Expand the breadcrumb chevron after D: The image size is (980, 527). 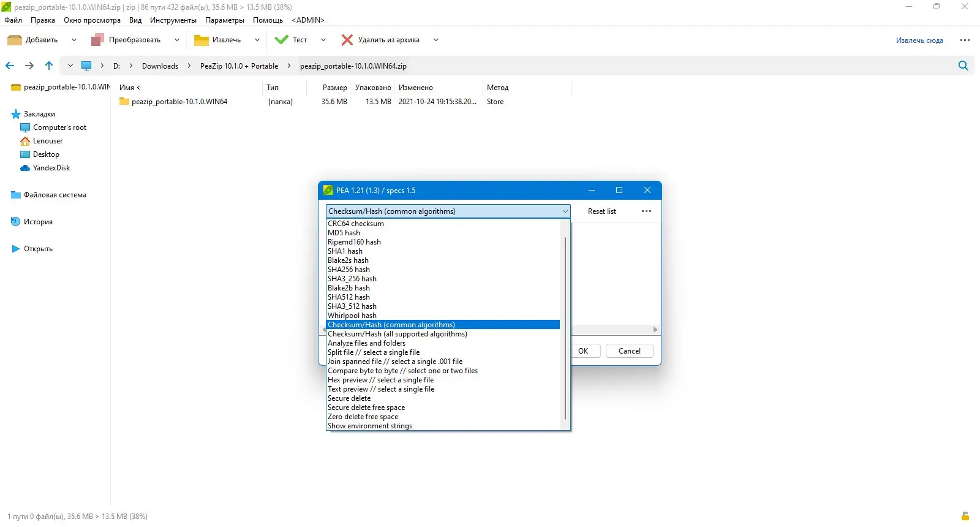[x=131, y=66]
